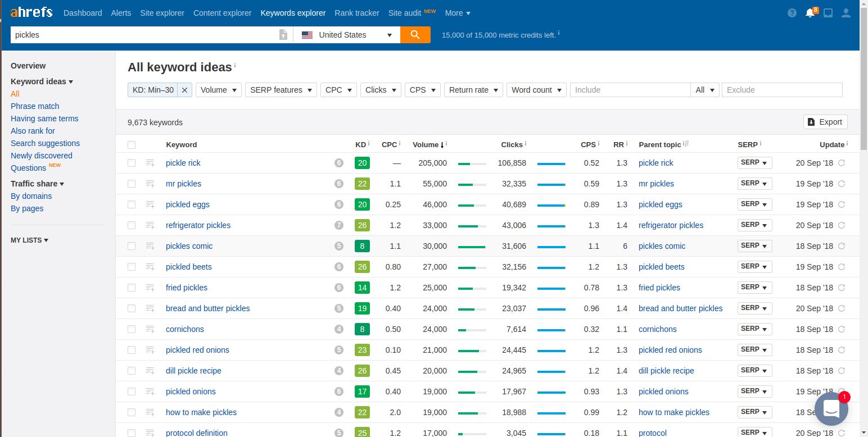Click the Exclude keywords input field
Viewport: 868px width, 437px height.
(782, 90)
